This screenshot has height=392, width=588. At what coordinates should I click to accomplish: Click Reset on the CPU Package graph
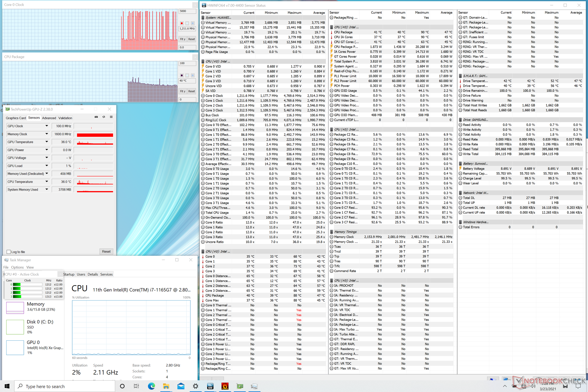pos(191,91)
